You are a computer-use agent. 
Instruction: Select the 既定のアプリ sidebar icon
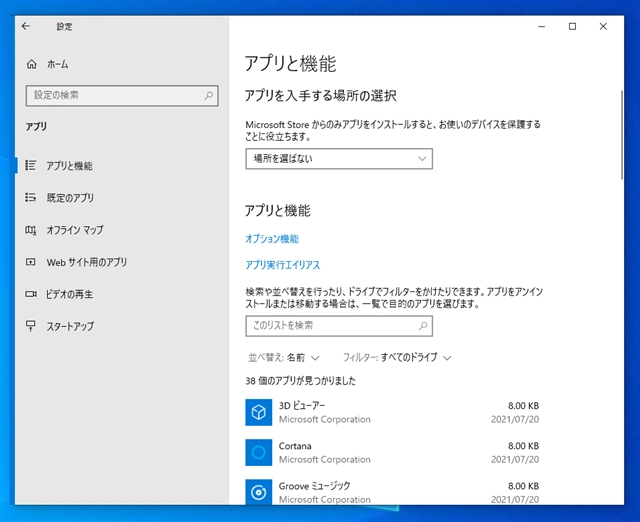(x=31, y=198)
